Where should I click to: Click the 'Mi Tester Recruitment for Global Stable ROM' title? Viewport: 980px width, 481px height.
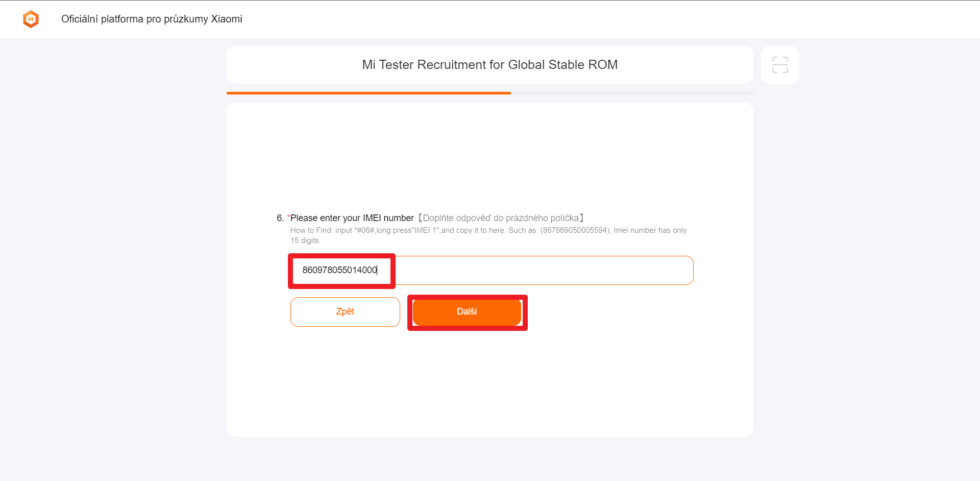pos(489,65)
